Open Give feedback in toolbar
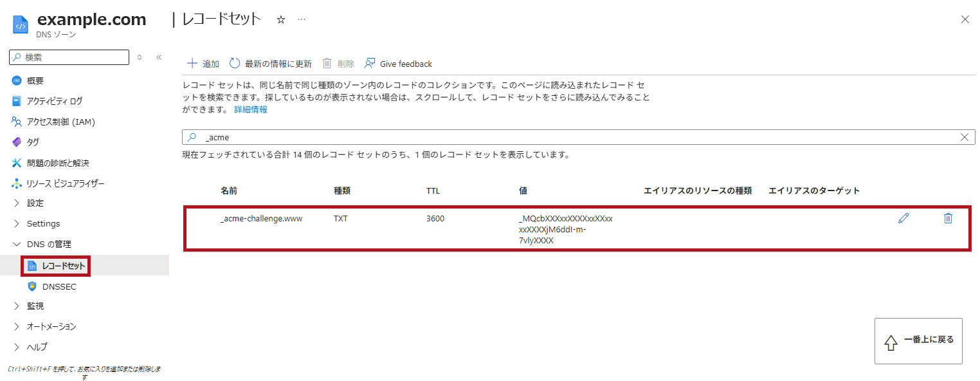Viewport: 980px width, 381px height. coord(398,64)
